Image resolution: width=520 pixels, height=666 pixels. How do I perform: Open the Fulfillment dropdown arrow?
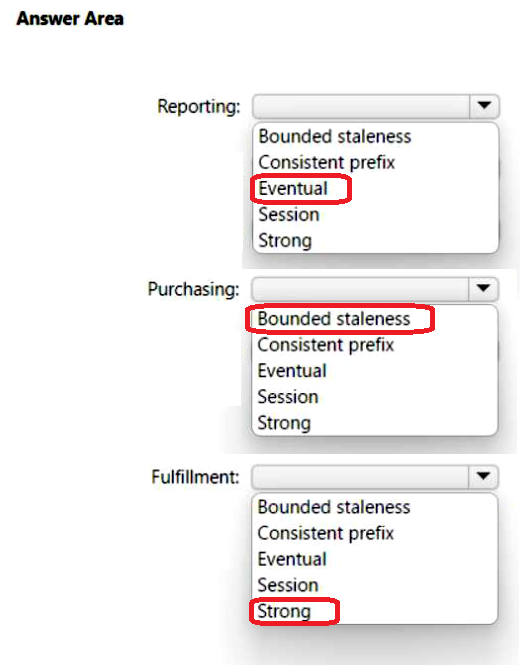(483, 477)
